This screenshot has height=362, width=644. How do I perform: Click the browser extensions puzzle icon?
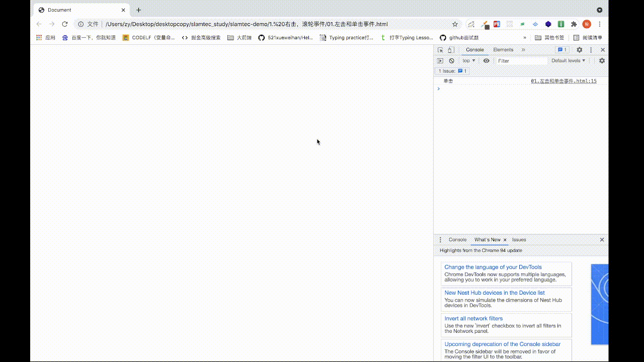[574, 24]
